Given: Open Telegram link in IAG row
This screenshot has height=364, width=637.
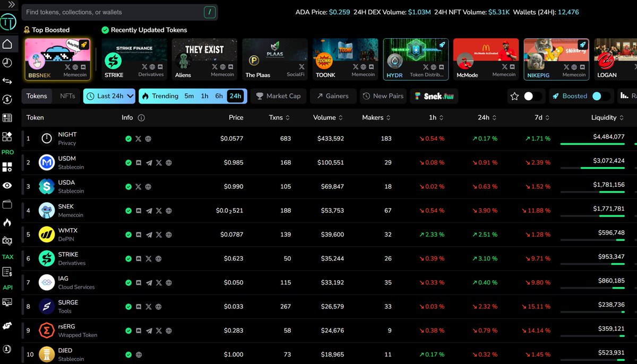Looking at the screenshot, I should tap(149, 283).
